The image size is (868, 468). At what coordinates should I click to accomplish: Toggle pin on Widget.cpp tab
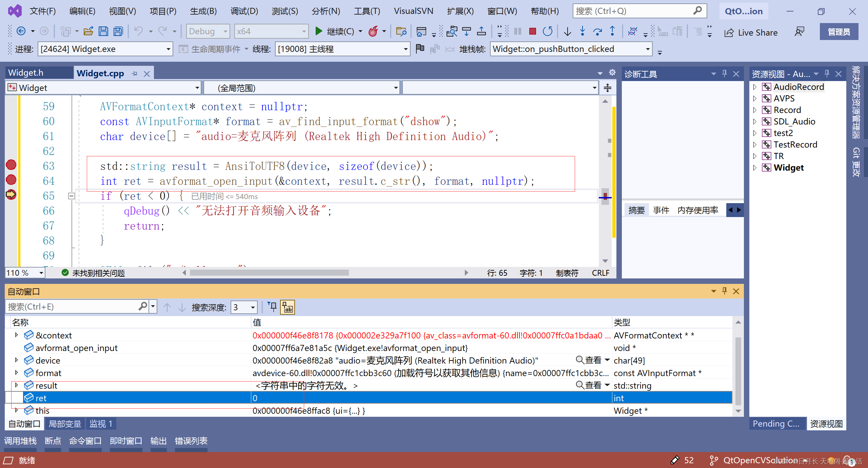tap(135, 74)
